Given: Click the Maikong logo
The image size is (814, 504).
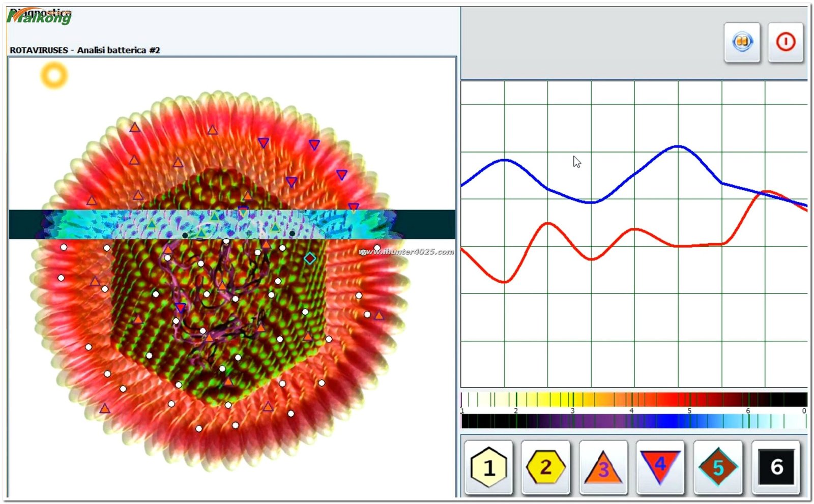Looking at the screenshot, I should point(40,17).
